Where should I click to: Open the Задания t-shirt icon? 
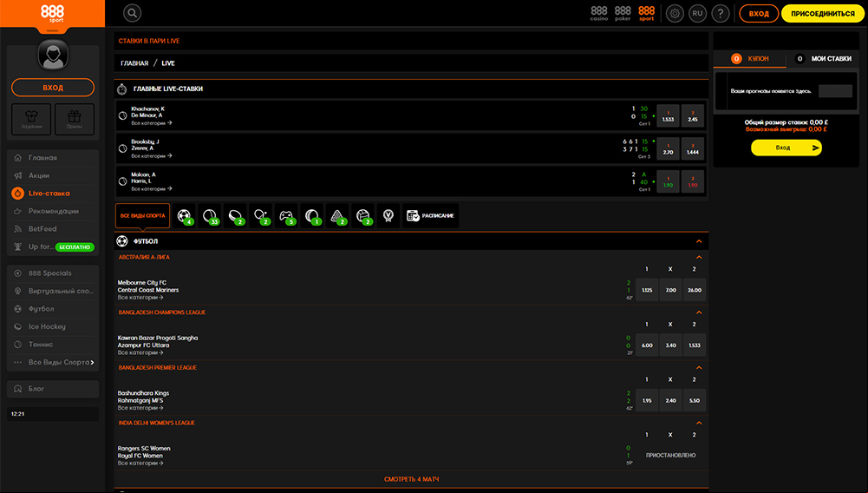(x=31, y=119)
